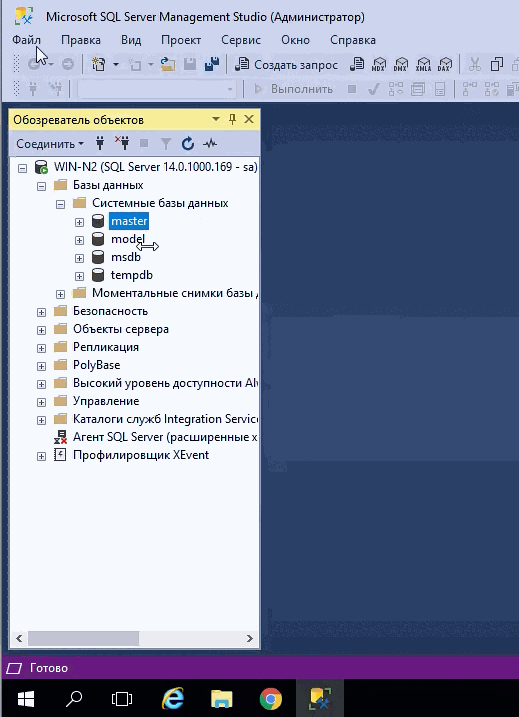The image size is (519, 717).
Task: Click the taskbar search magnifier icon
Action: 74,698
